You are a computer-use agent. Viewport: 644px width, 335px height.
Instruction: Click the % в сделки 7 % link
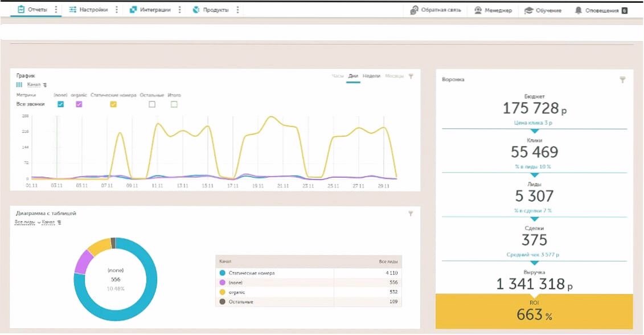[x=533, y=211]
